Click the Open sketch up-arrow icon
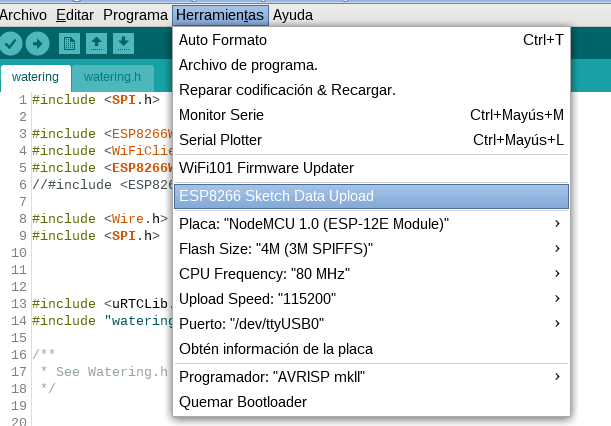 point(96,43)
